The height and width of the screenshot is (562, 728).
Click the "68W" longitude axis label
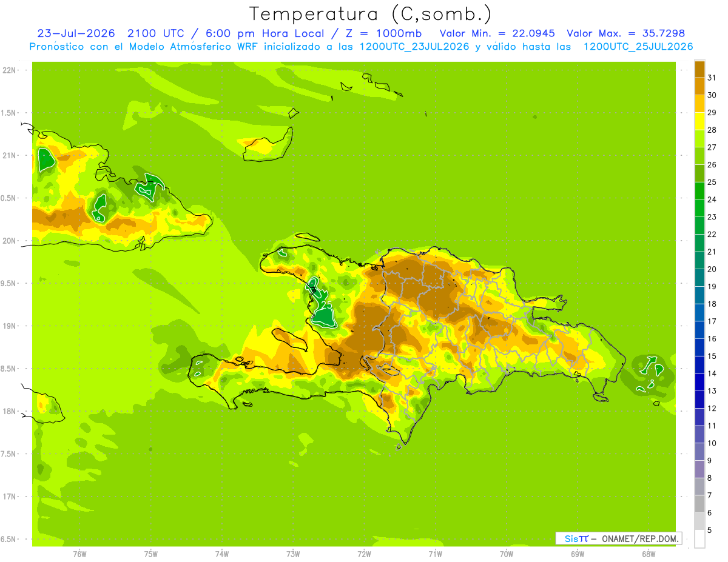[x=649, y=554]
